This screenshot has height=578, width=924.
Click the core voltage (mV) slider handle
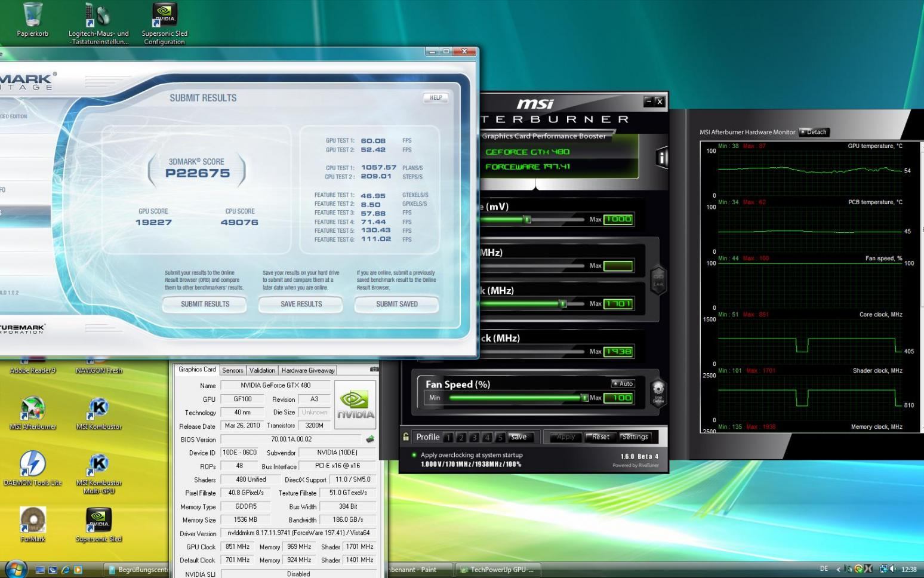coord(527,219)
